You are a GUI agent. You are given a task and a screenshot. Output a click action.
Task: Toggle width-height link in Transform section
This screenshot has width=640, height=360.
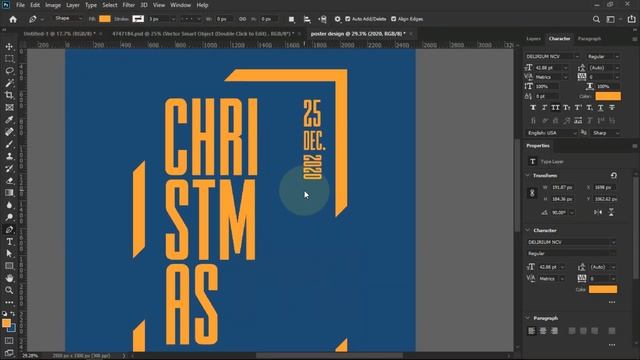pos(532,193)
